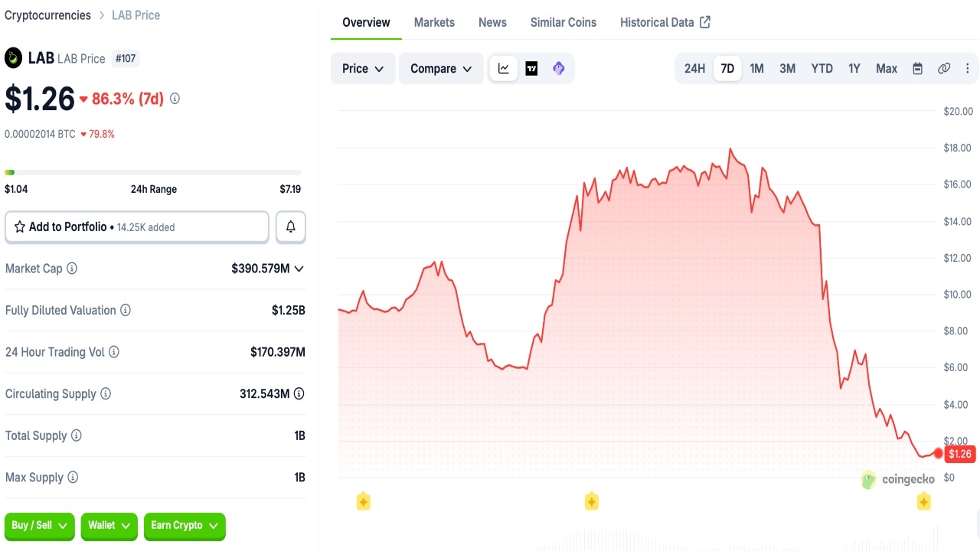Open the calendar date range picker
The height and width of the screenshot is (551, 980).
(x=917, y=69)
